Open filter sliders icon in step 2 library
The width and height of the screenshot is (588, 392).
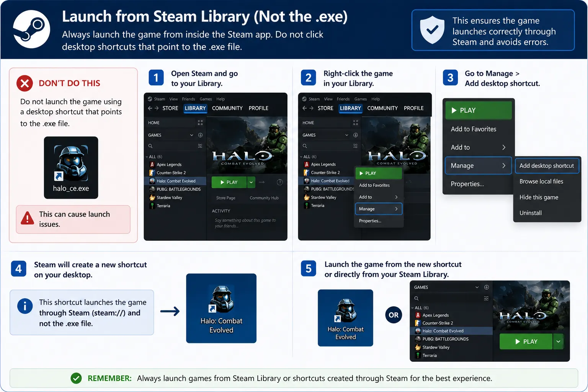(356, 146)
